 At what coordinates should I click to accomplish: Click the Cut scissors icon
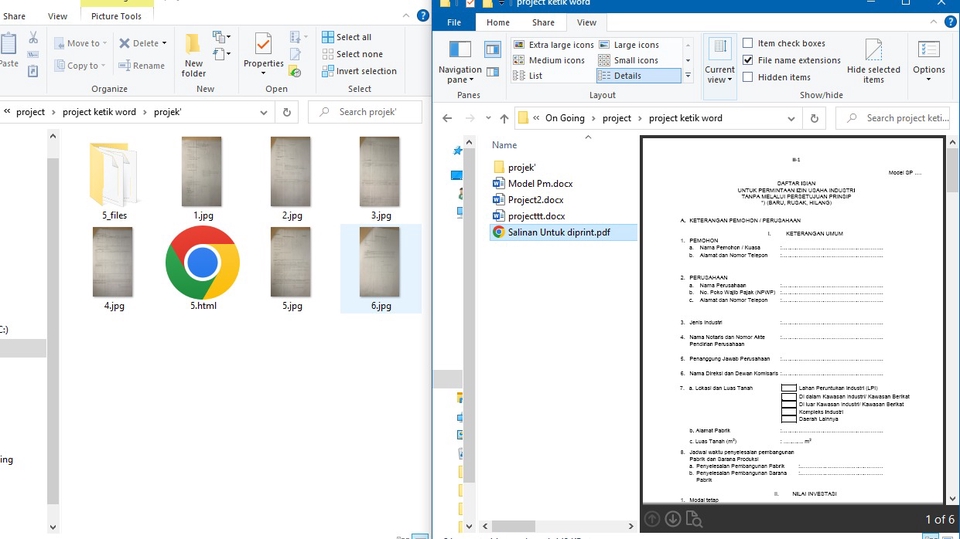click(x=33, y=38)
